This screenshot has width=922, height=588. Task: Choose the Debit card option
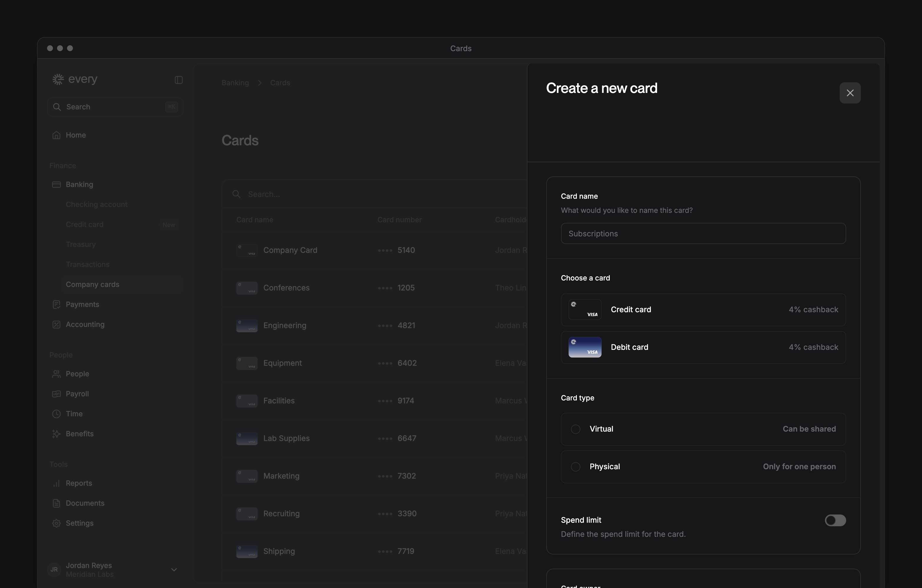(x=703, y=347)
